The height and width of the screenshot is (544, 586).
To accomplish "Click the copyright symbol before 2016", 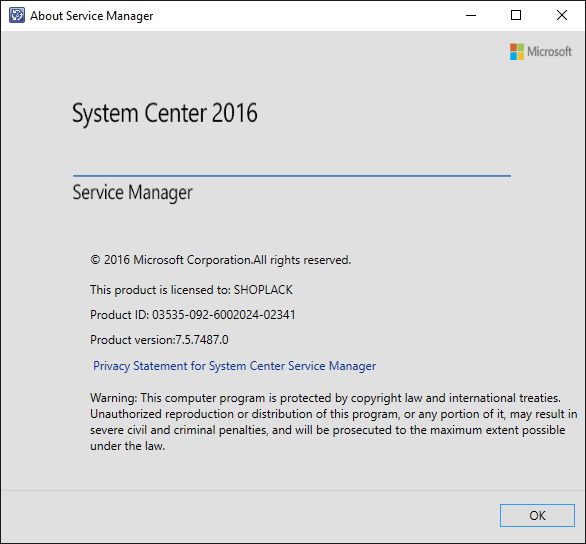I will tap(95, 260).
